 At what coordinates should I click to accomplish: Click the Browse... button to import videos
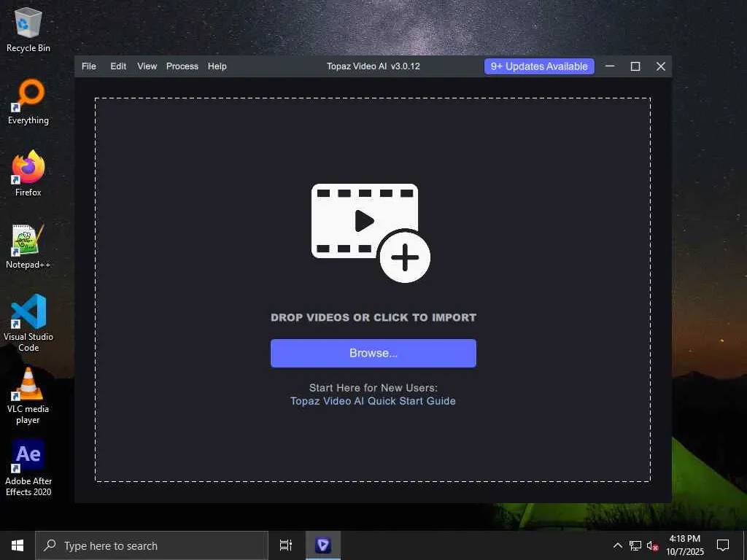[x=373, y=353]
